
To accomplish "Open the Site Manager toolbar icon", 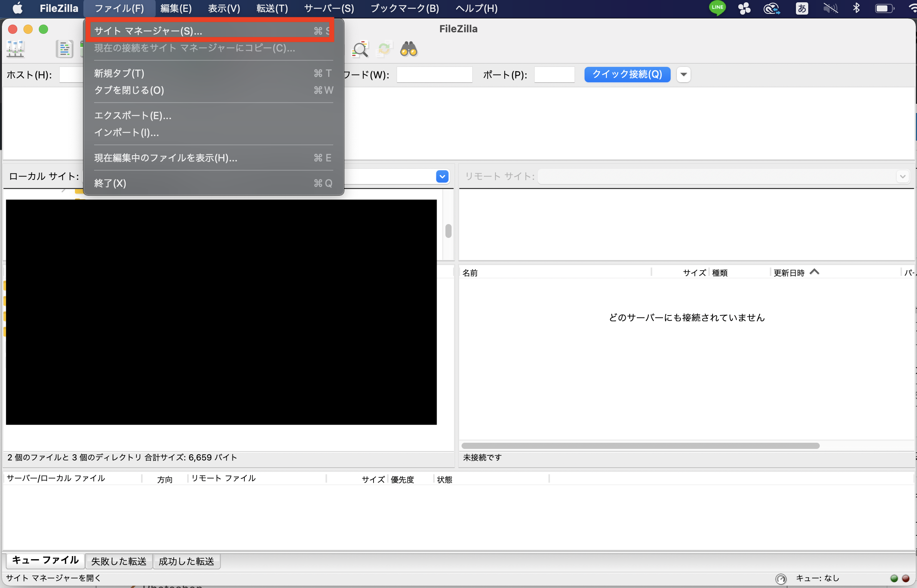I will [15, 49].
